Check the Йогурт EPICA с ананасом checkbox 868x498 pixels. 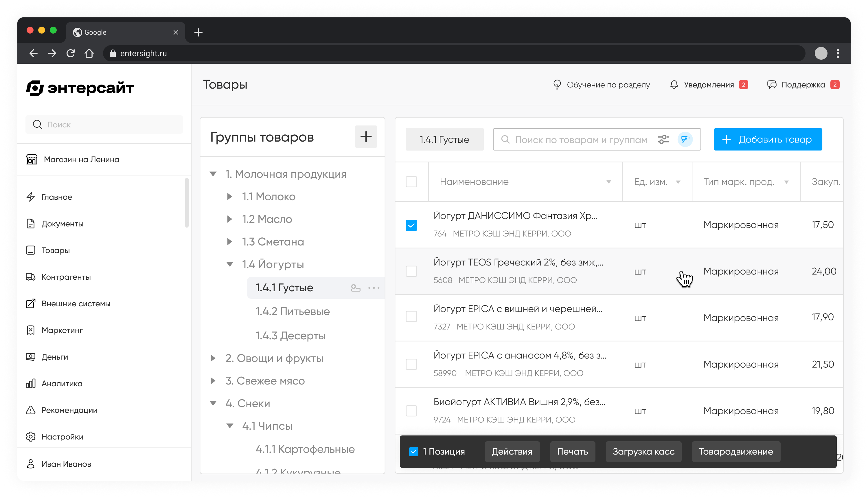411,364
